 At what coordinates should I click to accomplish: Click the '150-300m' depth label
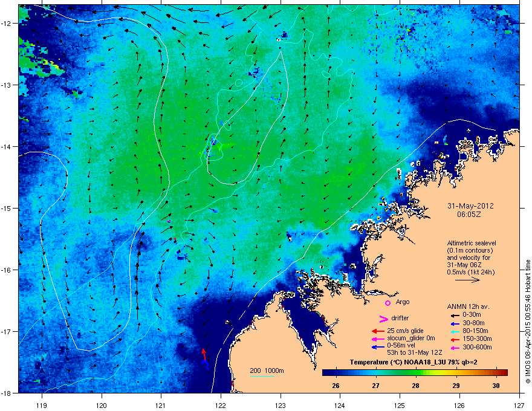(477, 338)
